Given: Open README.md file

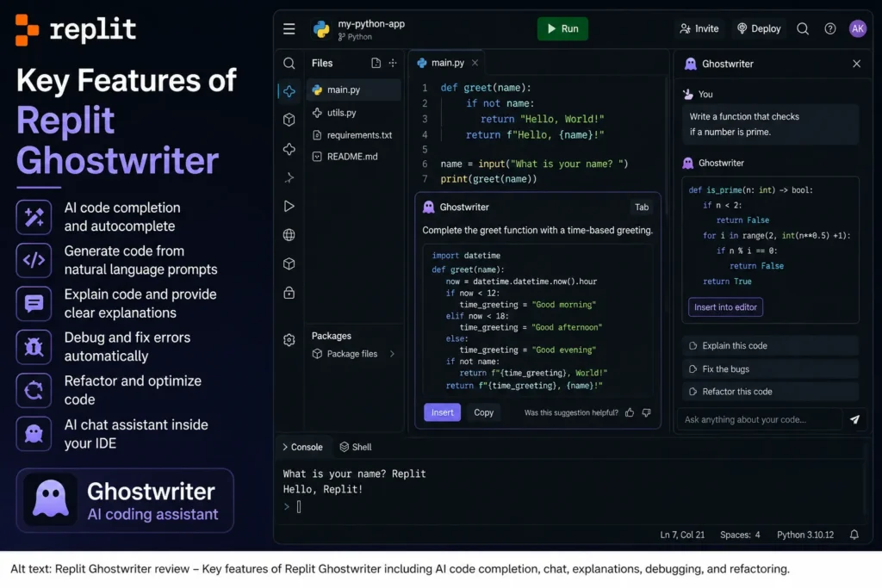Looking at the screenshot, I should [x=354, y=157].
